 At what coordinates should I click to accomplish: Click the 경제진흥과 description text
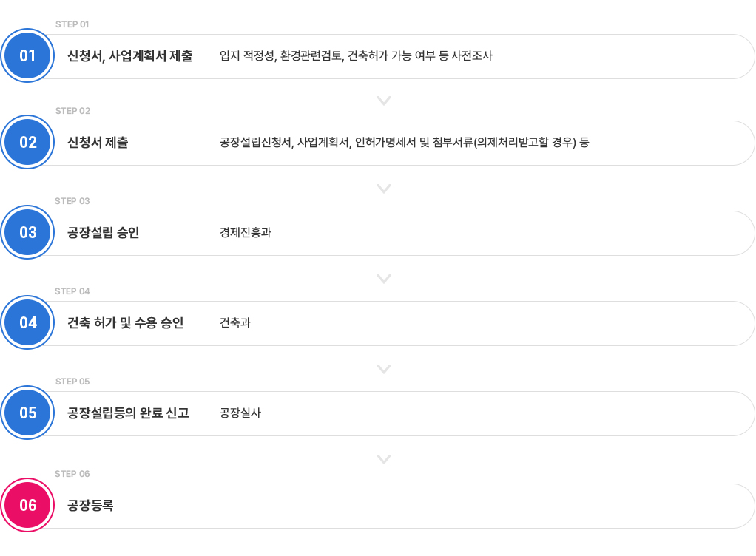click(x=246, y=233)
